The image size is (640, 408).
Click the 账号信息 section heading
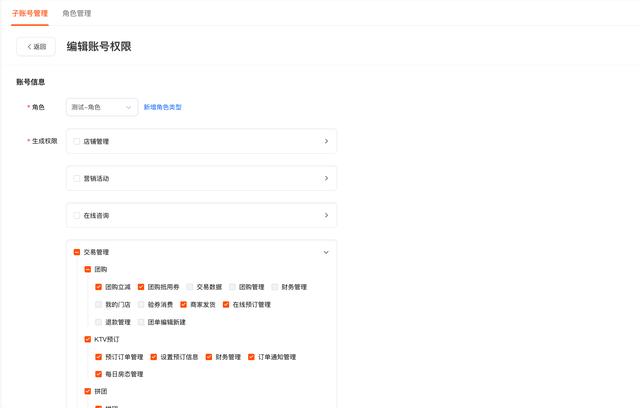(31, 82)
